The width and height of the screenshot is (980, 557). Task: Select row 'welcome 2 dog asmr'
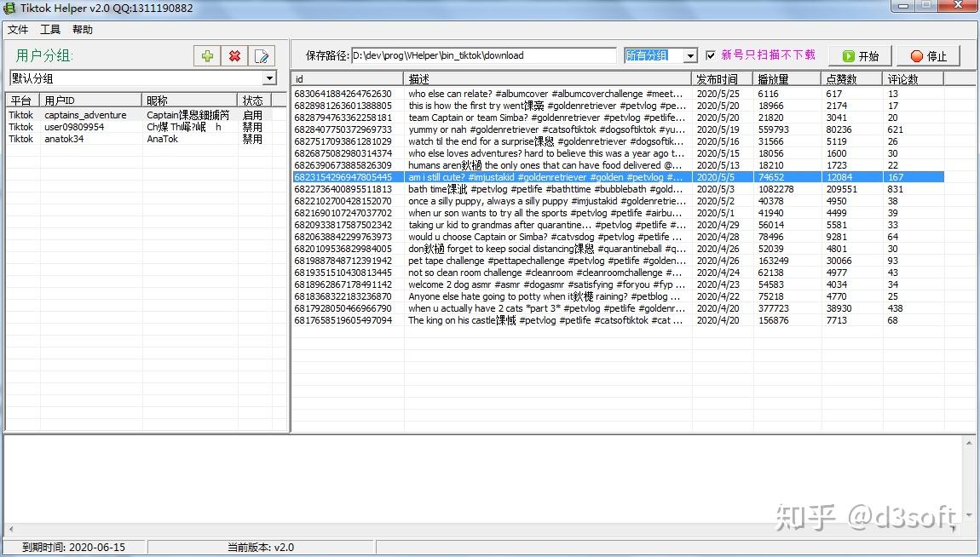(618, 284)
